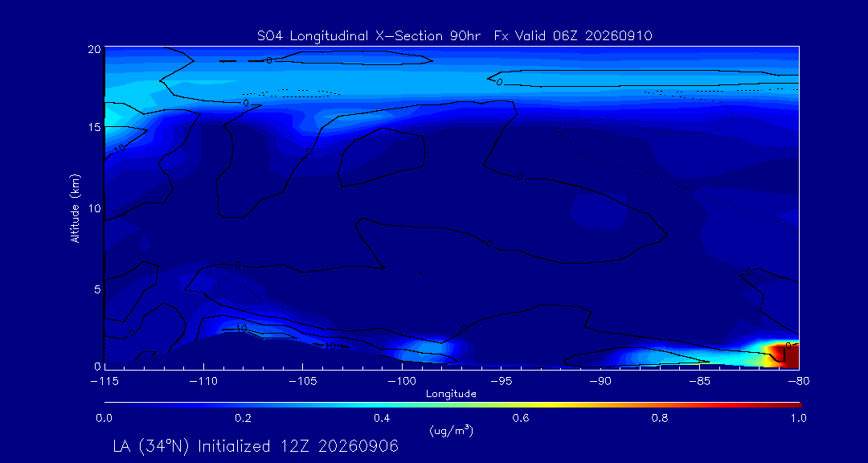Select the -100 longitude tick label
Viewport: 868px width, 463px height.
point(401,382)
